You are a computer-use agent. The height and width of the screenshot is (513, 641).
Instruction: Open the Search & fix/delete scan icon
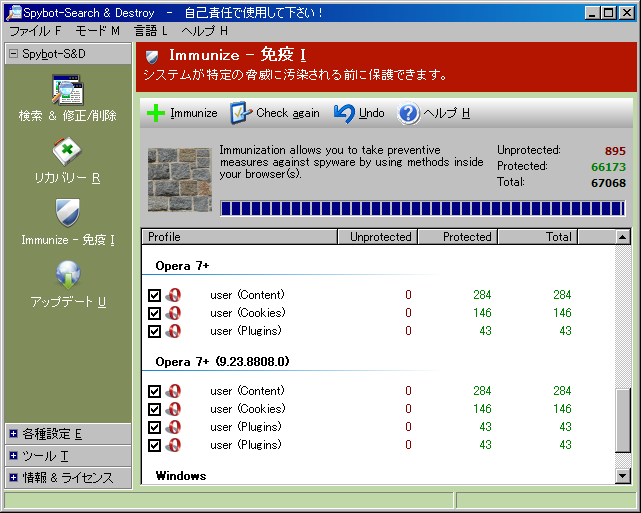(67, 90)
